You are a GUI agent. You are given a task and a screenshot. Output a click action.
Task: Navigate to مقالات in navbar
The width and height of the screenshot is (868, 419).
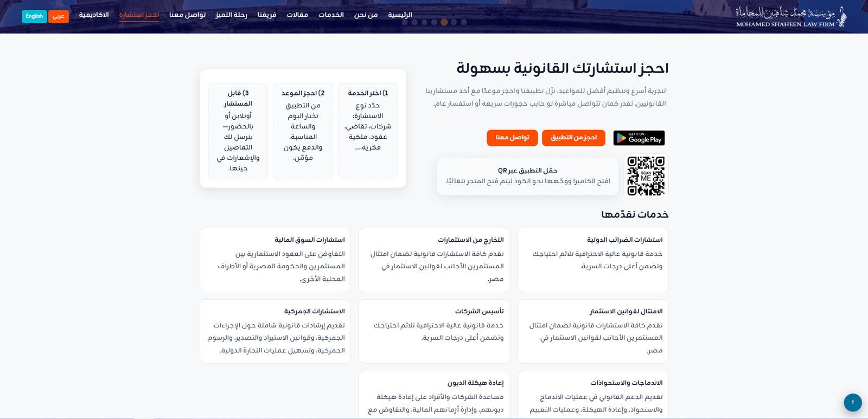pos(297,15)
